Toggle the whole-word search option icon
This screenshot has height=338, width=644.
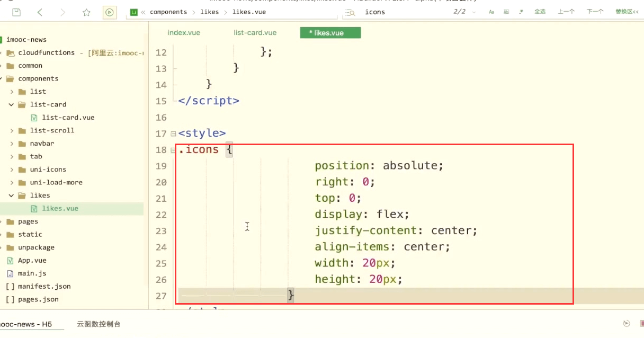[506, 12]
